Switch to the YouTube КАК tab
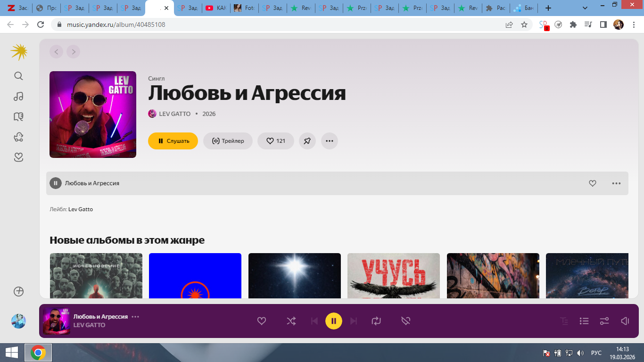644x362 pixels. tap(216, 8)
